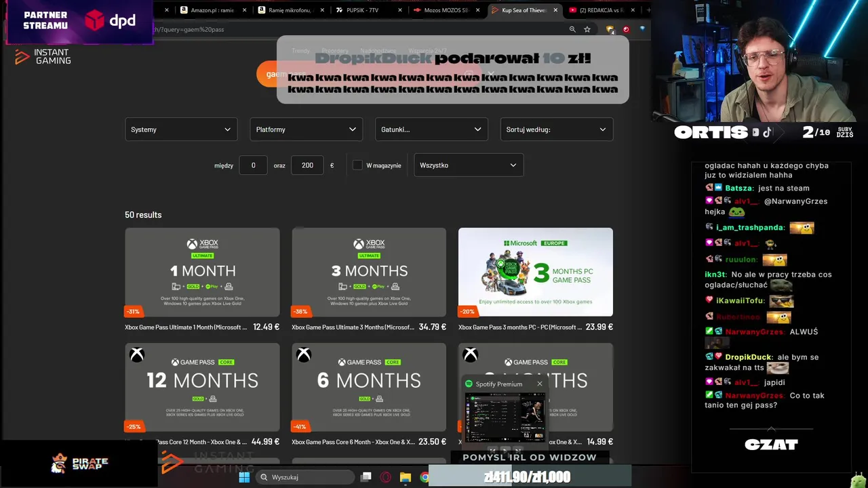Click the DropikDuck username in chat
The image size is (868, 488).
[749, 357]
